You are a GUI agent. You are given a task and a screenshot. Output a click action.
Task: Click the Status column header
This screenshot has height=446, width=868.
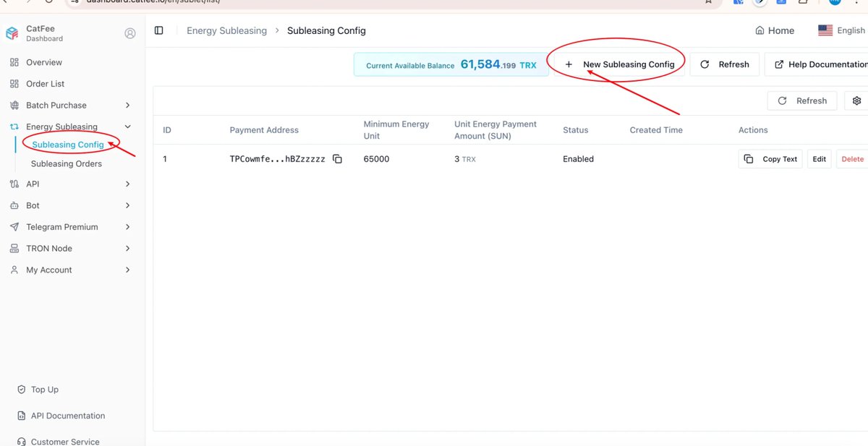(x=576, y=130)
